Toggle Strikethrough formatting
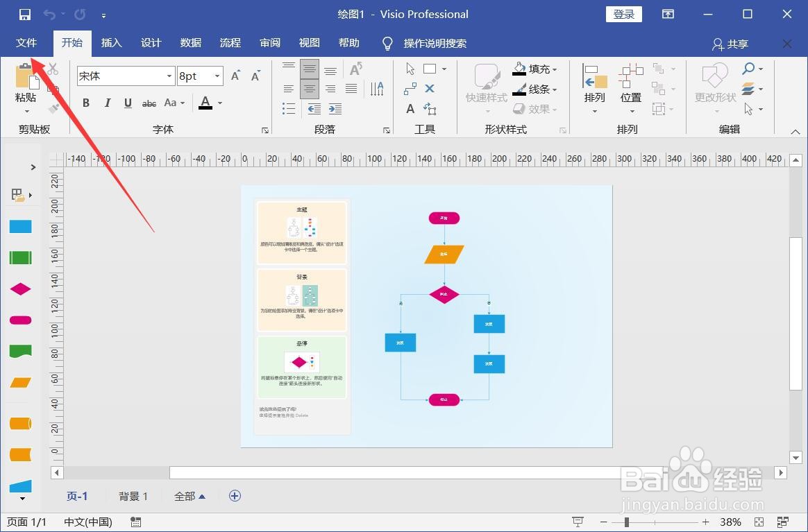The image size is (808, 532). coord(149,103)
